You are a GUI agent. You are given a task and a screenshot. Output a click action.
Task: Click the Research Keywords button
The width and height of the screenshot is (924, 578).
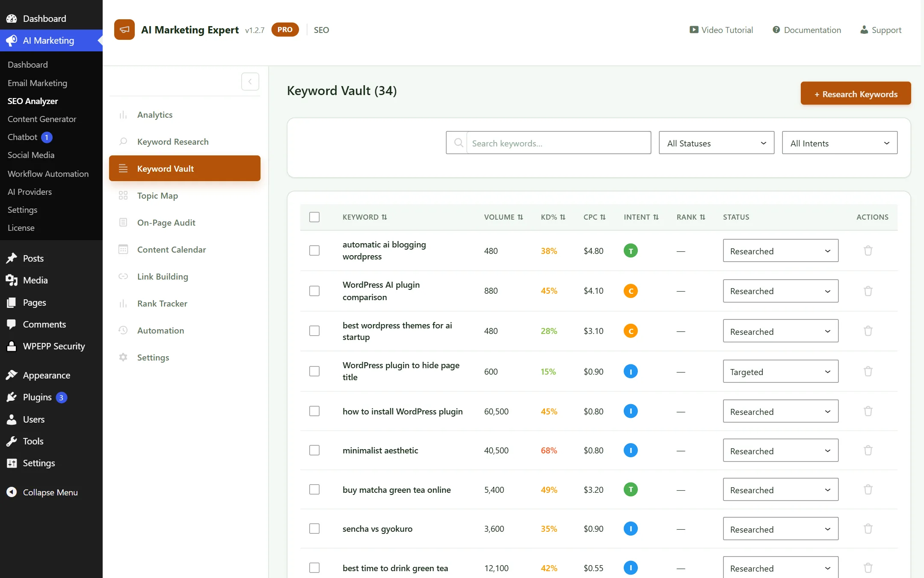tap(856, 93)
